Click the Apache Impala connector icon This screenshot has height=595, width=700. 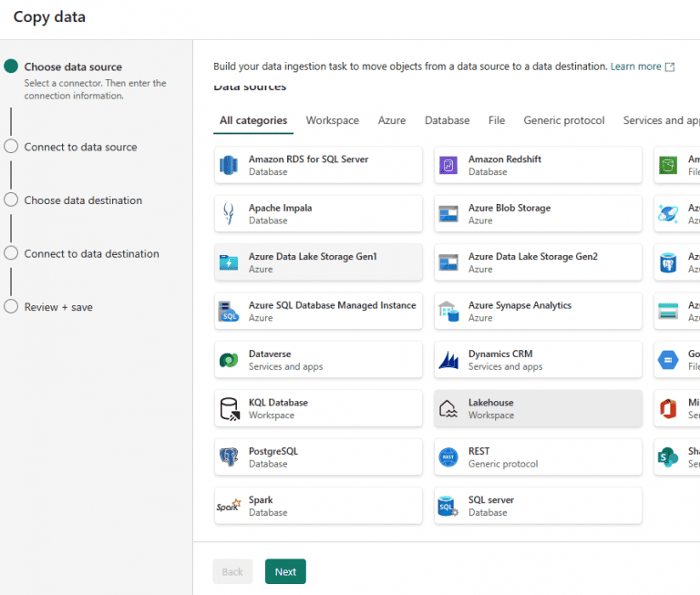coord(229,214)
